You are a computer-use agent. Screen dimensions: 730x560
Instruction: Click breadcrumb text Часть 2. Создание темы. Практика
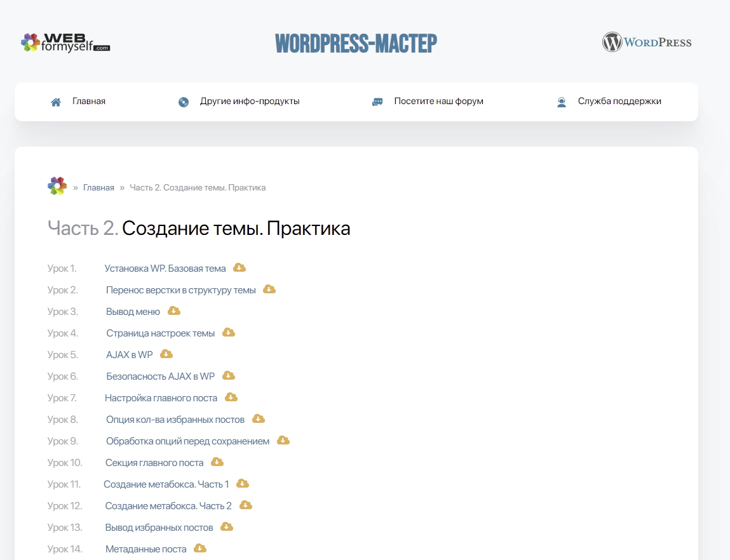[198, 187]
